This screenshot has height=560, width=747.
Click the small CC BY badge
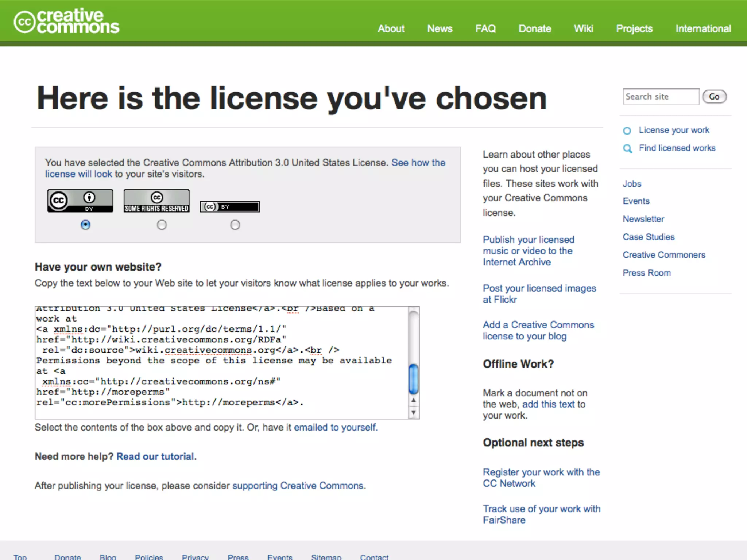point(230,207)
